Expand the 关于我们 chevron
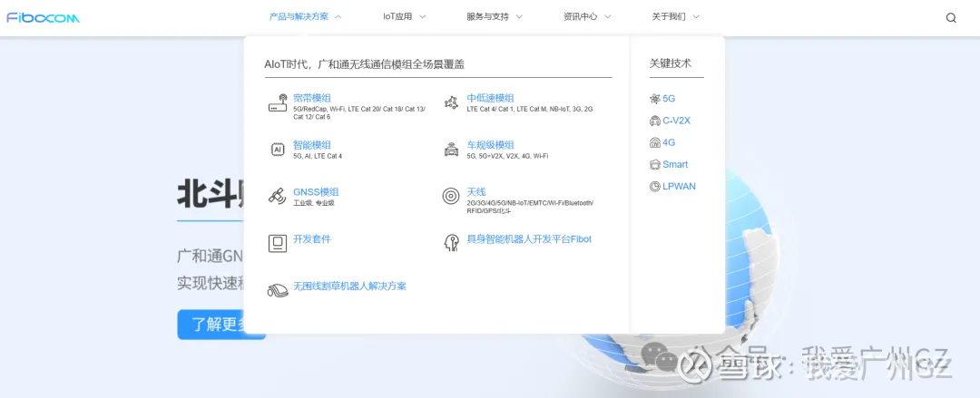 pos(696,17)
